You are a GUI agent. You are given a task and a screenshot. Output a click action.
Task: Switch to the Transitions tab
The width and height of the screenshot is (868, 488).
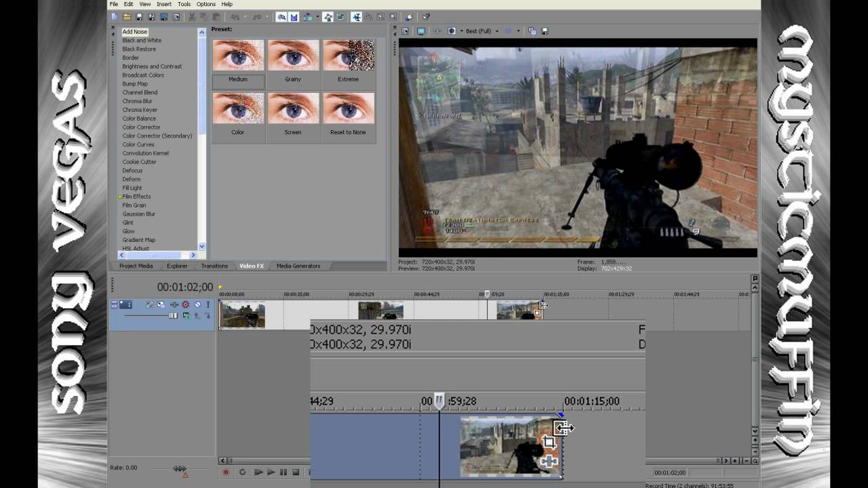click(214, 266)
